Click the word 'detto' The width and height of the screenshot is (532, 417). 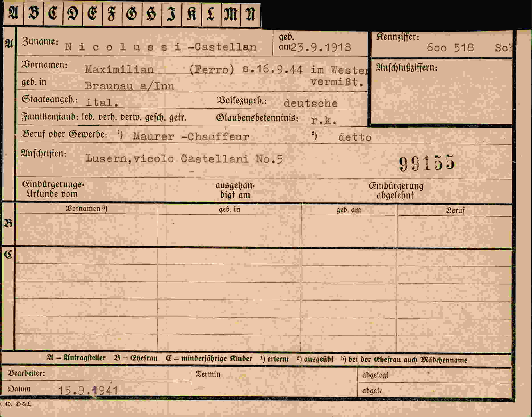point(355,138)
